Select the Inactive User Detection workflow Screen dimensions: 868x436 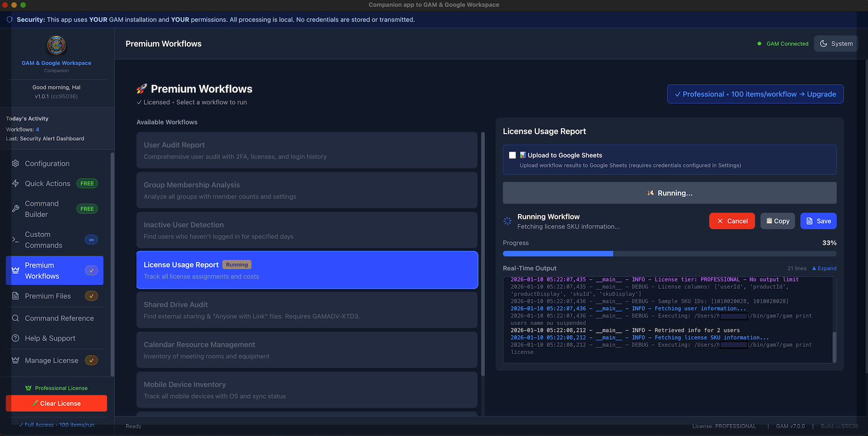(x=307, y=230)
